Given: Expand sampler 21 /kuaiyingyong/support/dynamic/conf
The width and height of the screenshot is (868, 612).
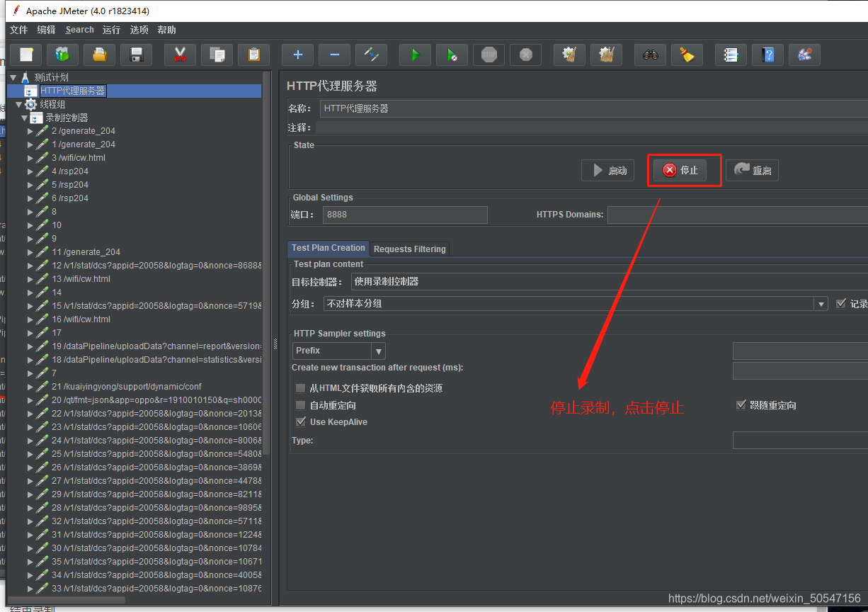Looking at the screenshot, I should (30, 387).
